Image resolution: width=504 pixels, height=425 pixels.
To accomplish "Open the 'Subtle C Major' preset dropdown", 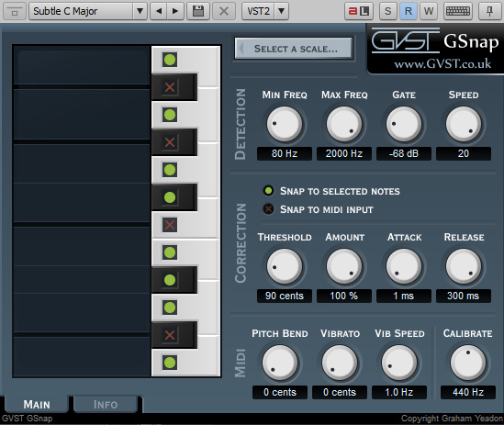I will pos(81,12).
